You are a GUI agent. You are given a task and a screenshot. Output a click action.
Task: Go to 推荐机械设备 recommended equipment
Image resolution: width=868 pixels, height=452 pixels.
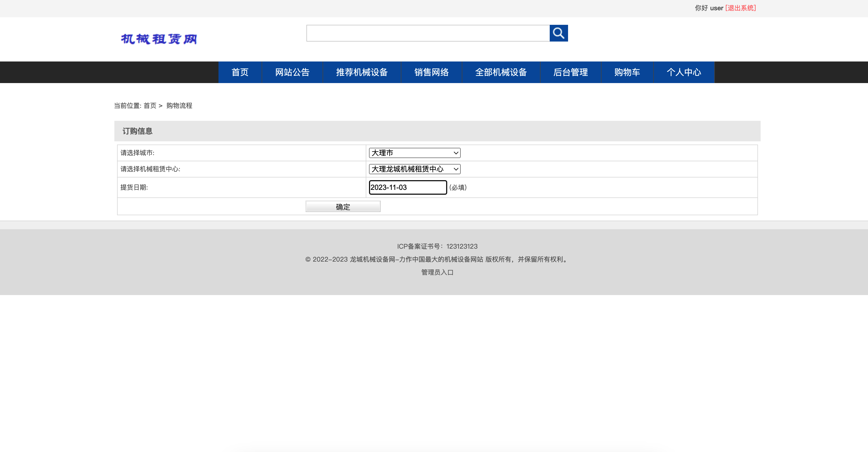pos(361,72)
